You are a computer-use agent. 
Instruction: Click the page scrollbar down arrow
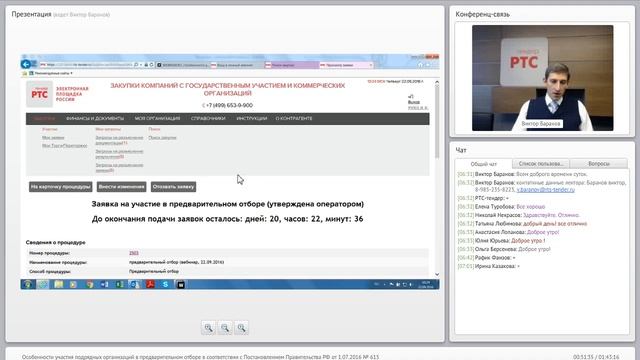click(437, 274)
